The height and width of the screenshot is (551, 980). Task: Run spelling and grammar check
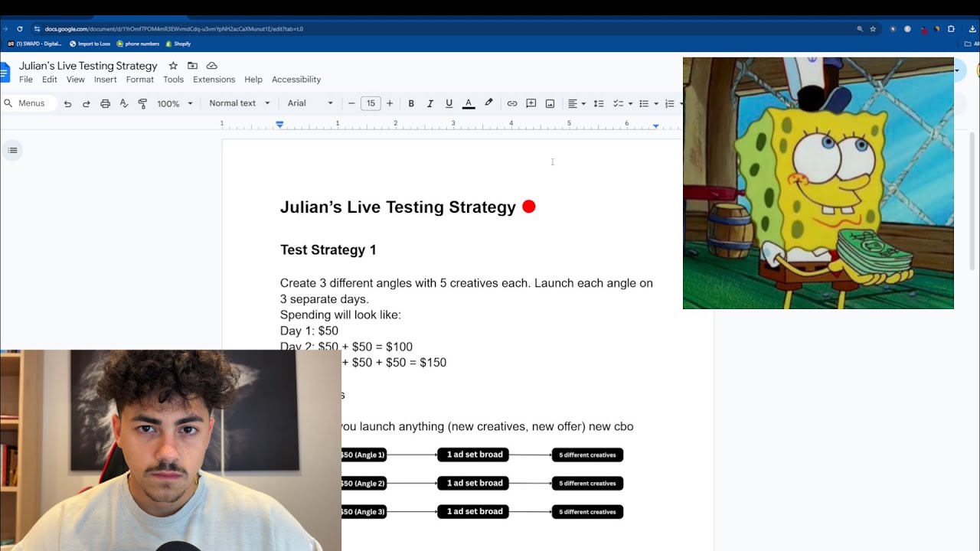123,103
